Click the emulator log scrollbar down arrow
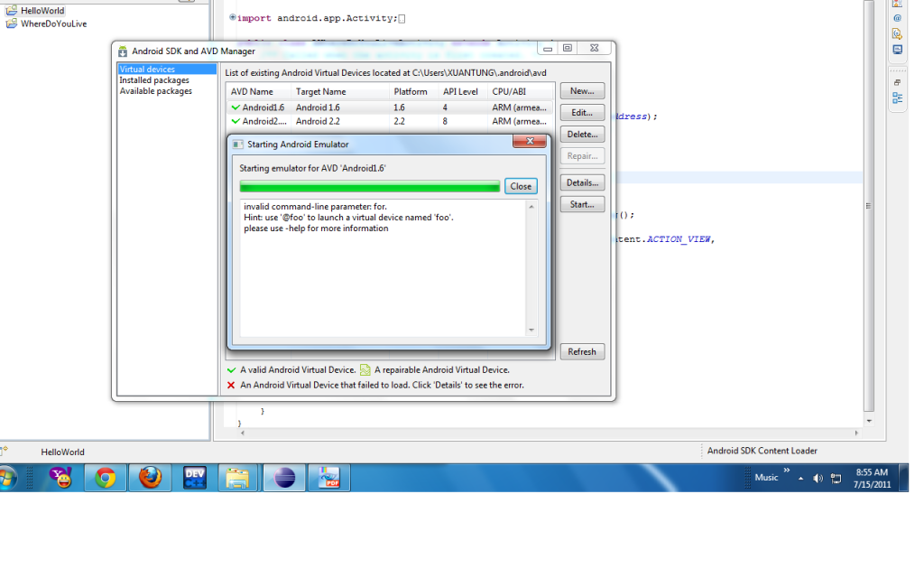Viewport: 924px width, 578px height. click(x=531, y=331)
